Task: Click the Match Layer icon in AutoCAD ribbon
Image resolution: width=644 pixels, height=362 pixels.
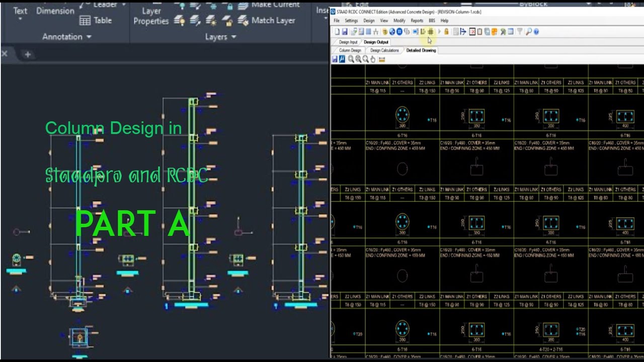Action: tap(243, 21)
